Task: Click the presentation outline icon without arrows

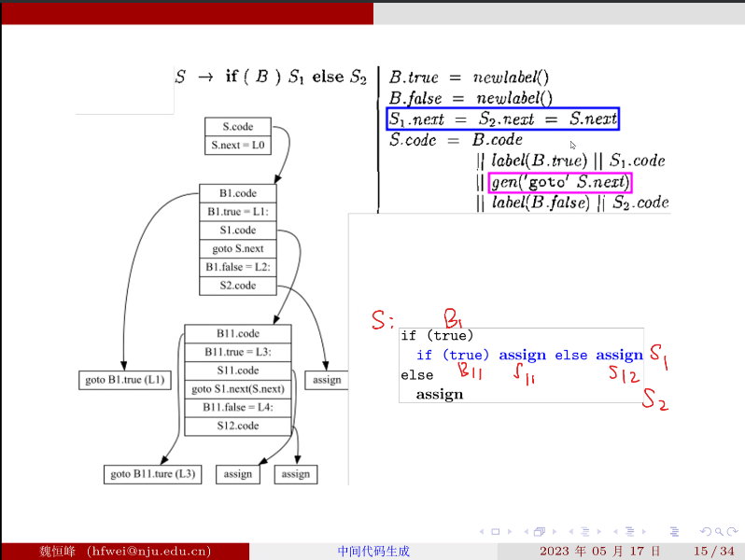Action: click(x=674, y=531)
